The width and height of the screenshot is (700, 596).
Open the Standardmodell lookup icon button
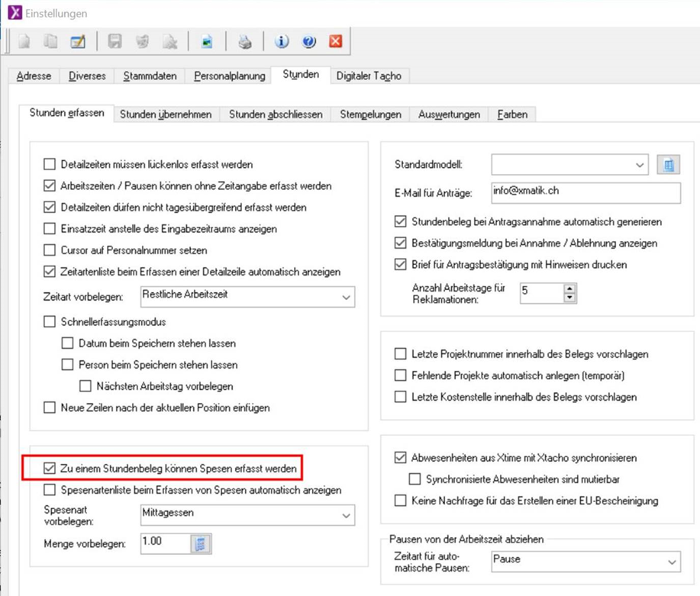[668, 164]
